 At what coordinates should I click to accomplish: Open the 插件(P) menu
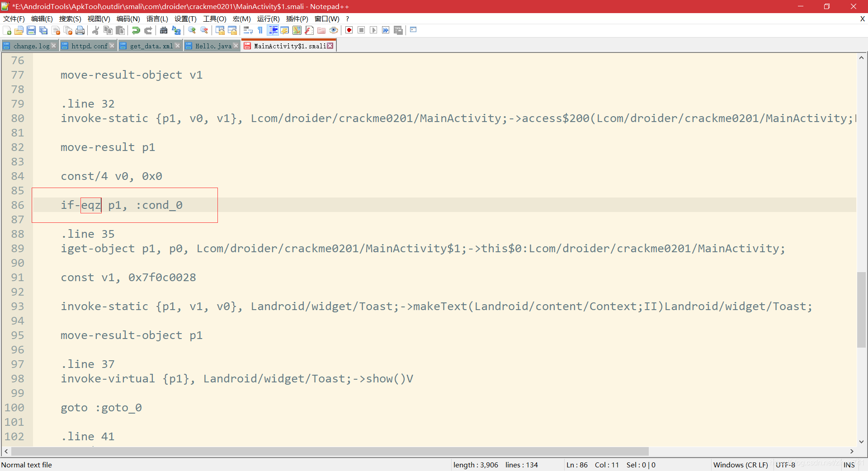297,19
